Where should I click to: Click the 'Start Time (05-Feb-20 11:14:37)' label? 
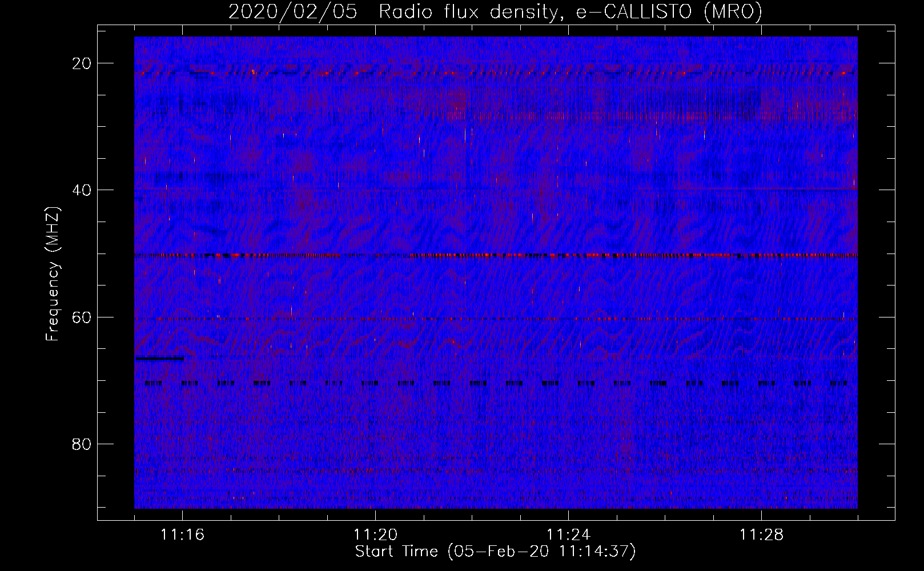pos(495,552)
